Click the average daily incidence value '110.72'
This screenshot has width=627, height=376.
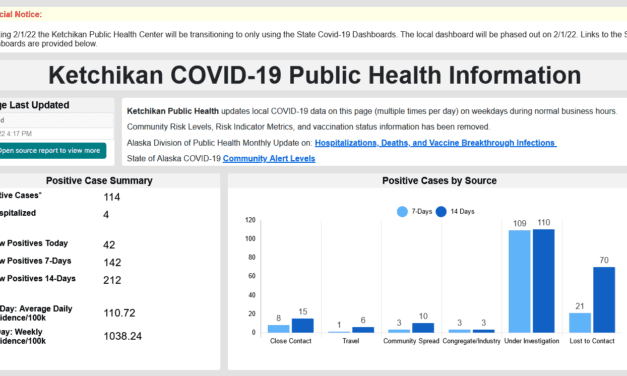(x=120, y=313)
